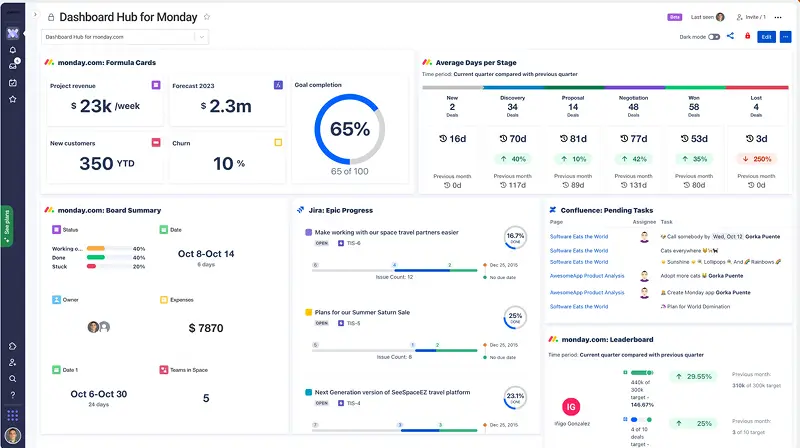The image size is (800, 448).
Task: Click the Confluence: Pending Tasks widget title
Action: [607, 210]
